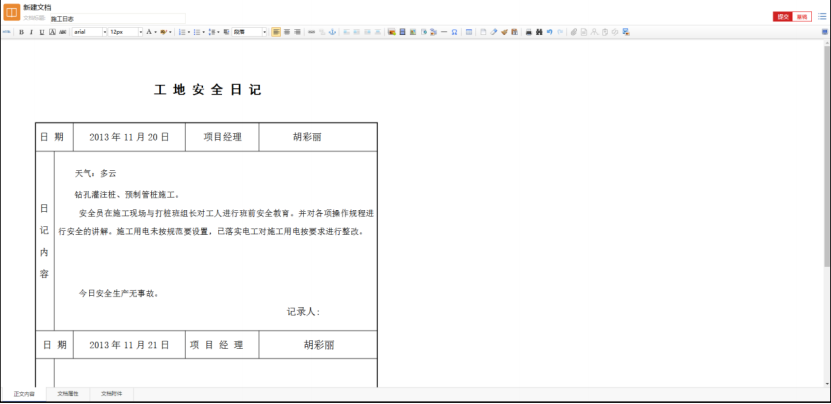Screen dimensions: 831x404
Task: Open the highlight color dropdown arrow
Action: 170,32
